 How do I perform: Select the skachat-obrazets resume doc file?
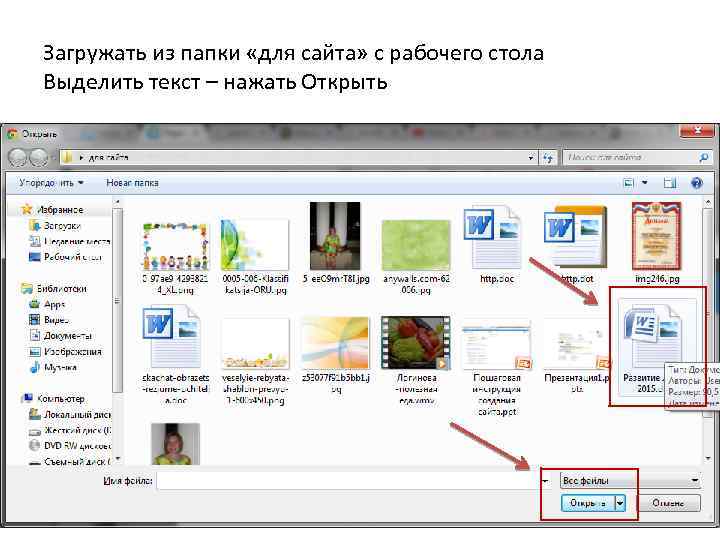coord(176,354)
